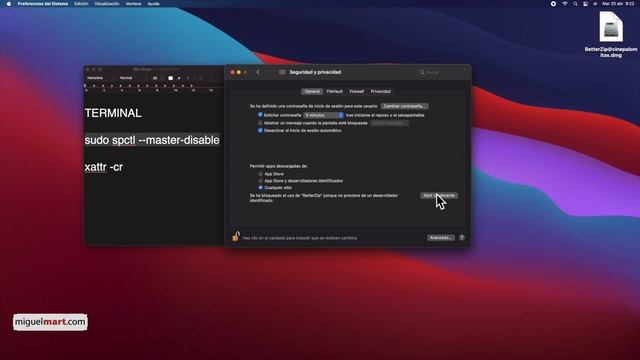Click the Avanzado button
The image size is (640, 360).
click(x=441, y=238)
